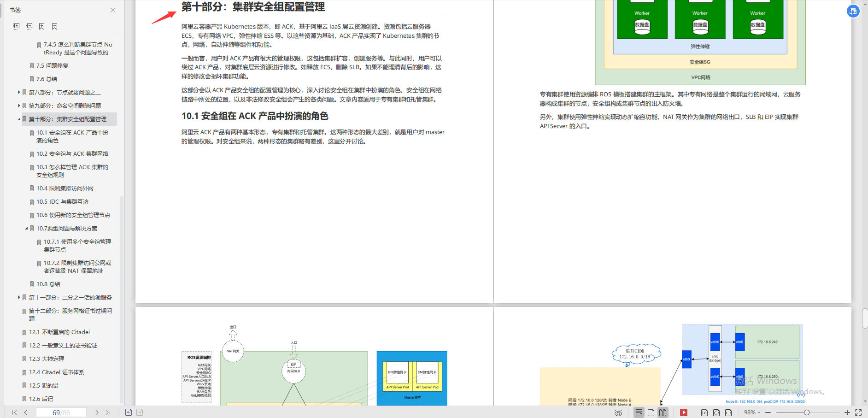
Task: Toggle two-page view layout
Action: [x=663, y=412]
